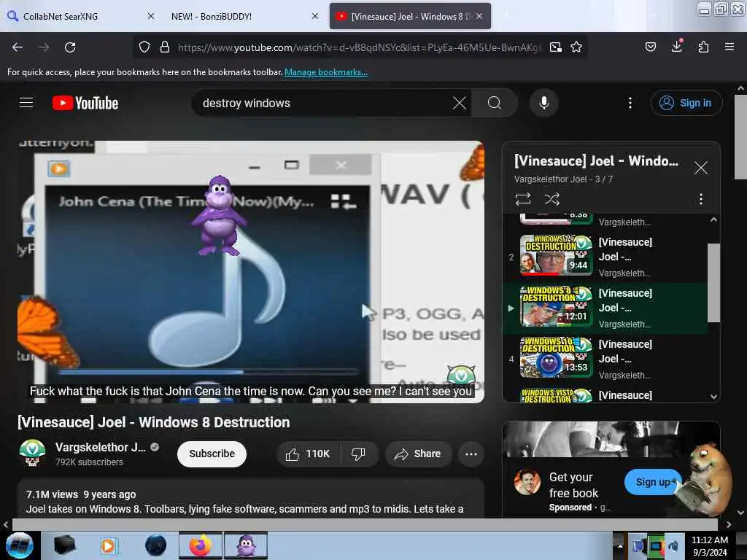Viewport: 747px width, 560px height.
Task: Reload the current page
Action: coord(70,47)
